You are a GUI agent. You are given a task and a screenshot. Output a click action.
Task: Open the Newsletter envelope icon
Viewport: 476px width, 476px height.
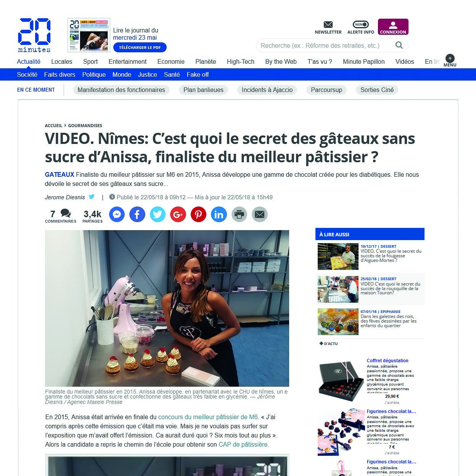(x=328, y=25)
